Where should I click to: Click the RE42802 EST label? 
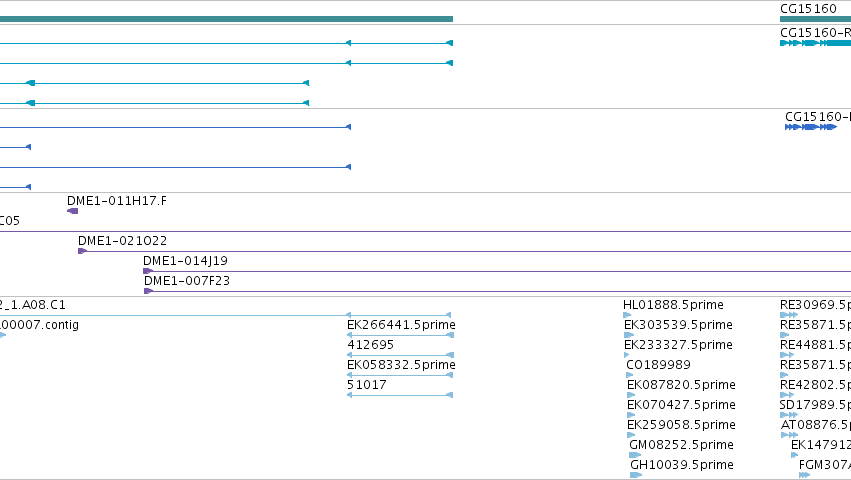[815, 385]
